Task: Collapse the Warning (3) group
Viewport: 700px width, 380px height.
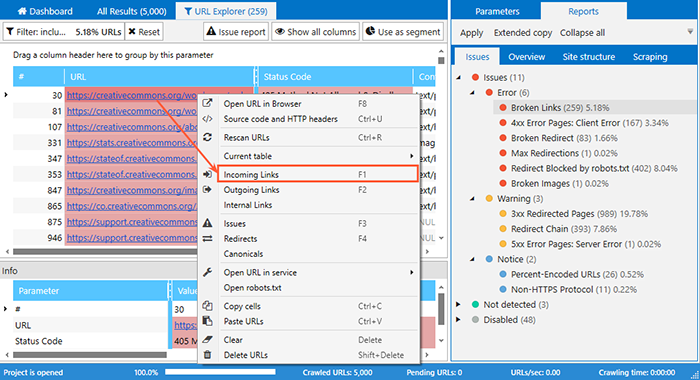Action: 472,199
